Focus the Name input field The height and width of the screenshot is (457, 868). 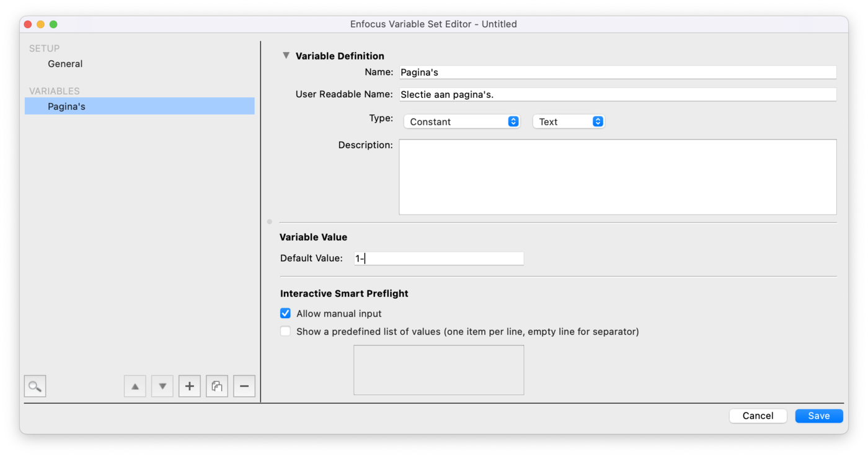click(618, 73)
